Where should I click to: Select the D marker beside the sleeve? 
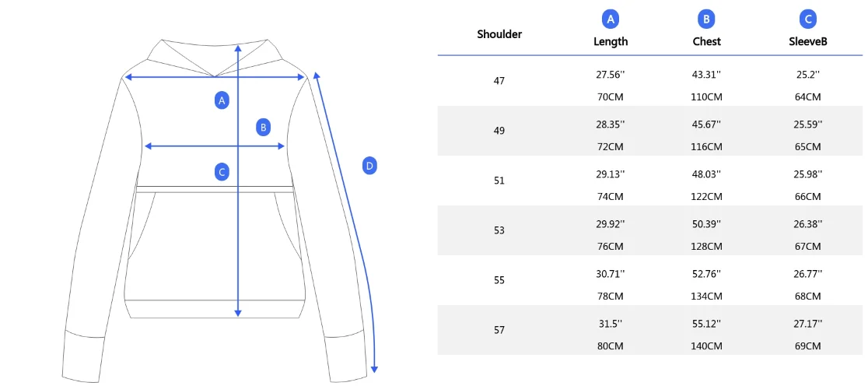(369, 166)
